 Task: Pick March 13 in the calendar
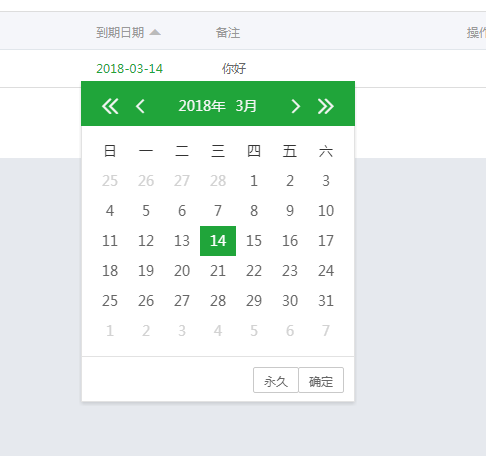point(182,241)
